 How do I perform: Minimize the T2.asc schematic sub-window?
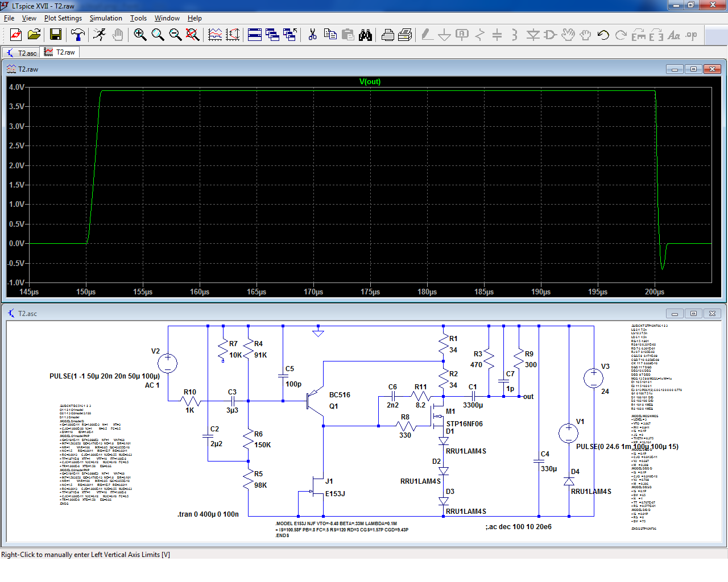tap(675, 313)
